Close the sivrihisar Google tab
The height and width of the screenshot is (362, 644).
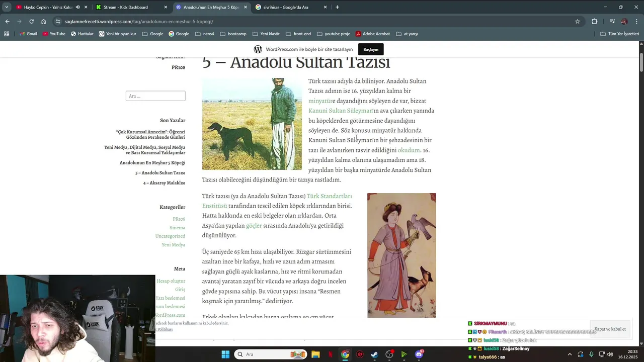[326, 7]
